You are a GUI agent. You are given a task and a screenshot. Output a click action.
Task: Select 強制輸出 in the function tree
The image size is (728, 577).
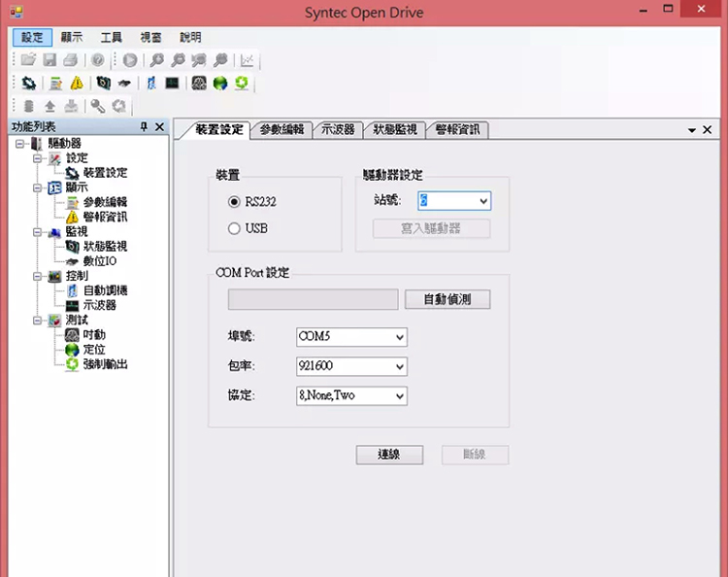(x=105, y=364)
